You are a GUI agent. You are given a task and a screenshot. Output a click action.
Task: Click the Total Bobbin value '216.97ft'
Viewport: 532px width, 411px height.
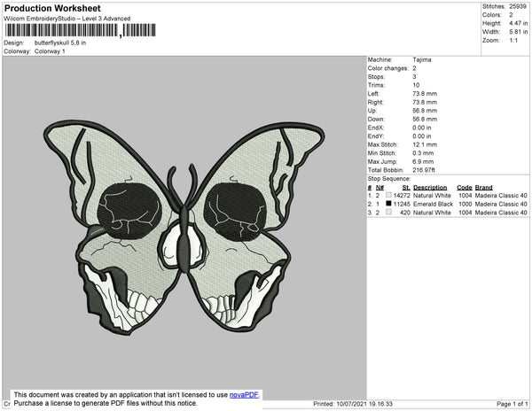point(424,170)
